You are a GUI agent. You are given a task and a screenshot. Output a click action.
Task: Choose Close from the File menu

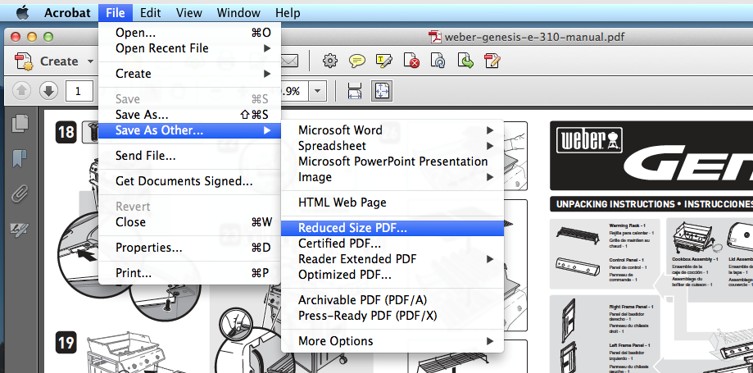(189, 222)
